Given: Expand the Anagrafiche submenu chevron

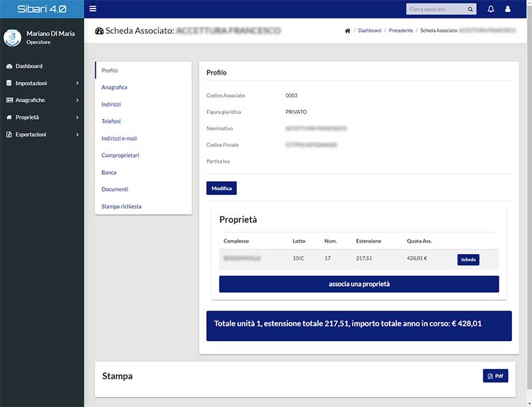Looking at the screenshot, I should point(77,100).
